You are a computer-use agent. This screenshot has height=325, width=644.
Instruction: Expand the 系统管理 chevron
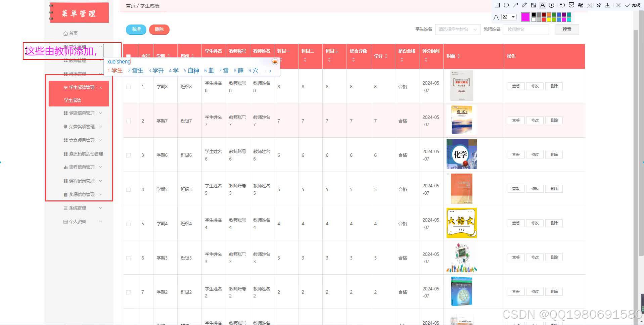click(x=100, y=208)
